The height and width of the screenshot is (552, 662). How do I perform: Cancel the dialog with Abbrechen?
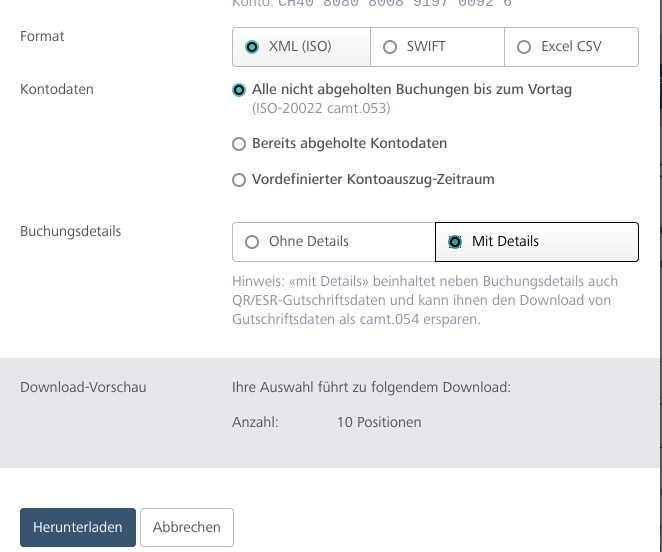[x=187, y=527]
